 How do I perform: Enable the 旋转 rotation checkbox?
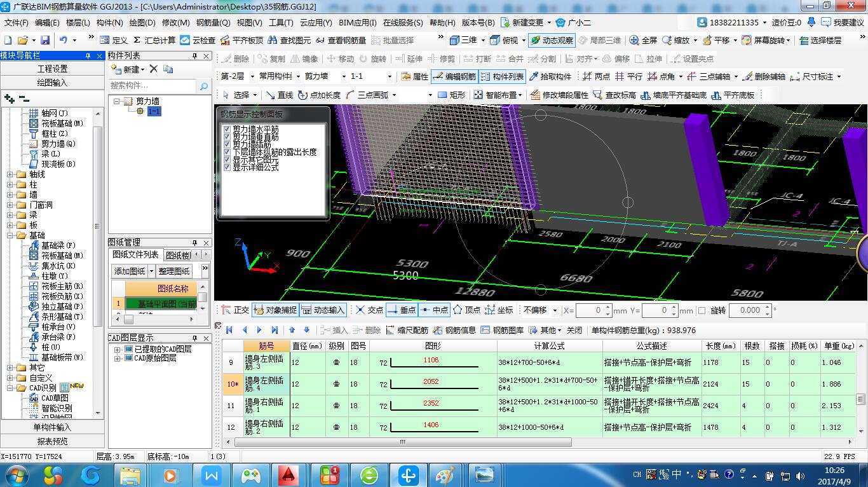702,310
